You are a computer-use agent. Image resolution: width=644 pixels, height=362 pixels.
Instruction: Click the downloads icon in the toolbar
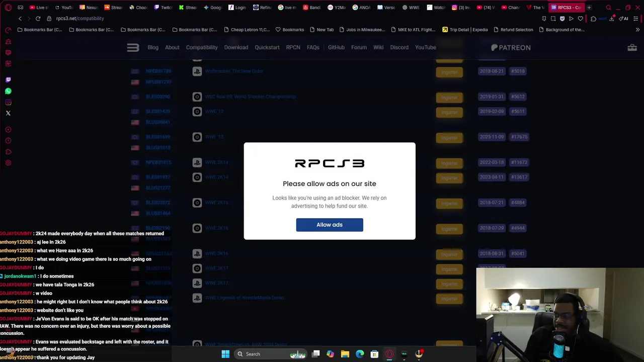pyautogui.click(x=612, y=19)
